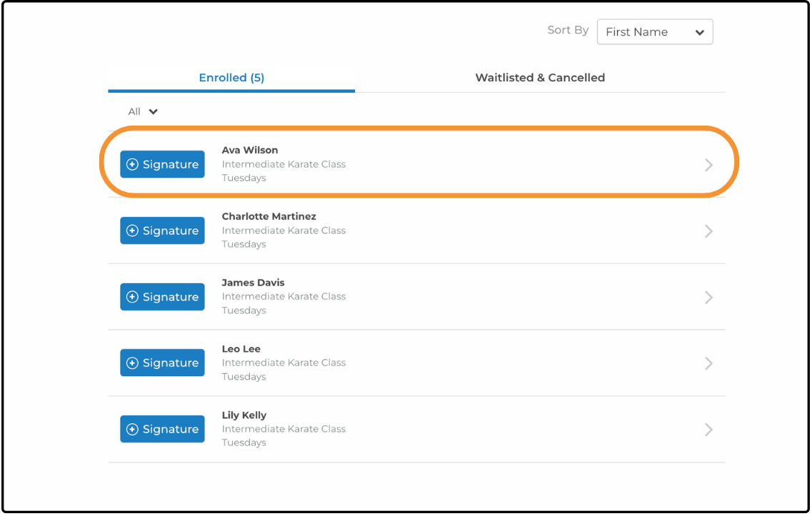The width and height of the screenshot is (812, 516).
Task: Add signature for Ava Wilson
Action: click(x=163, y=164)
